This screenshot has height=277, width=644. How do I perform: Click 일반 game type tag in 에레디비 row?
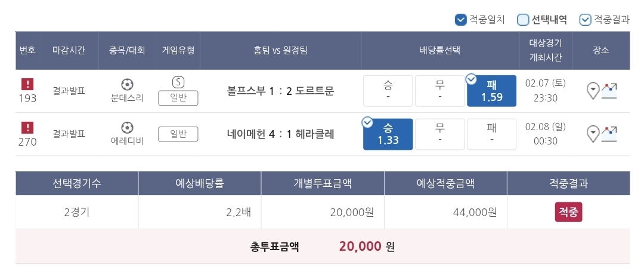point(178,134)
